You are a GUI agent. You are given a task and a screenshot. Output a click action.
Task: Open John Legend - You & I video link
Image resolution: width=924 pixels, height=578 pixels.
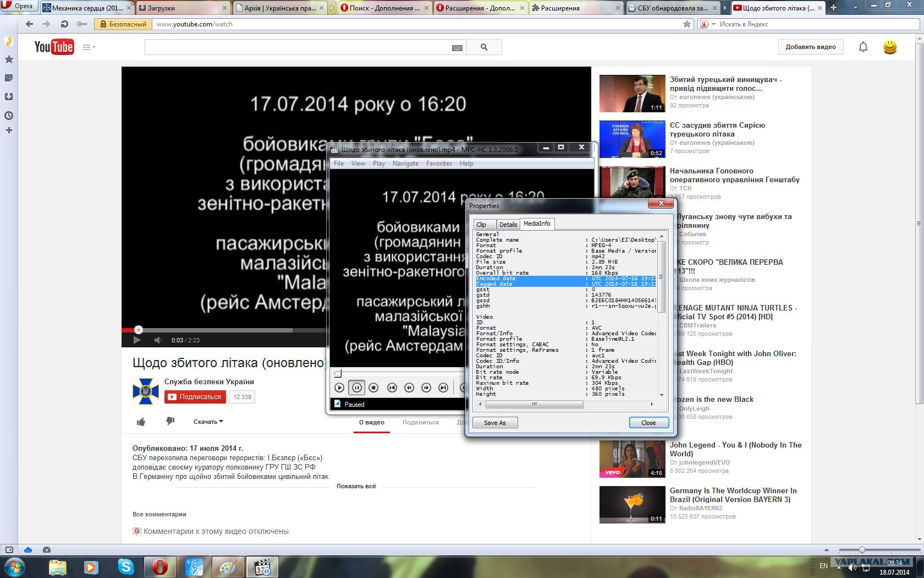point(736,449)
